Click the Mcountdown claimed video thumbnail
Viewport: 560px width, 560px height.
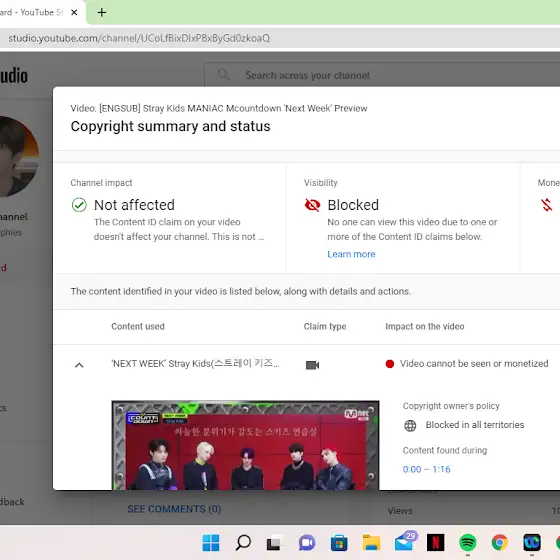tap(245, 445)
